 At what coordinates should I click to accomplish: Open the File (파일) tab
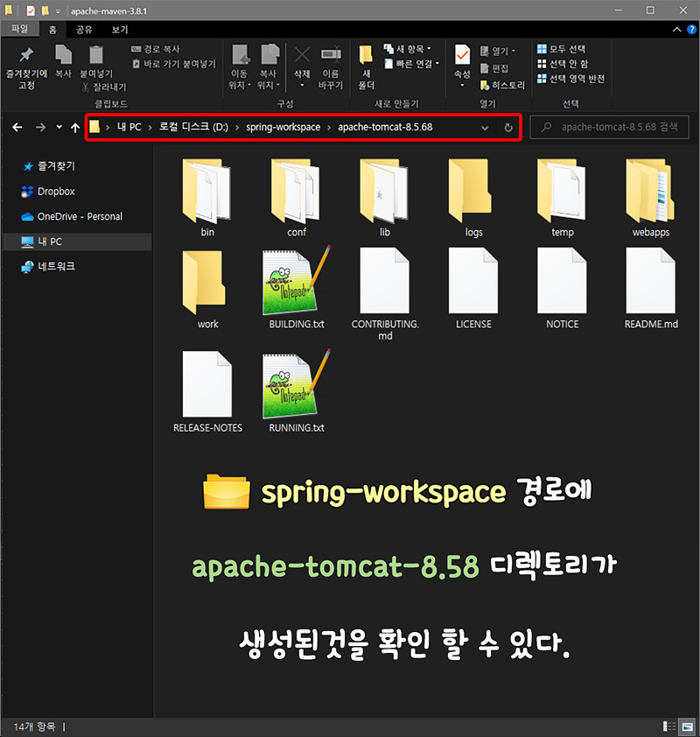(20, 29)
